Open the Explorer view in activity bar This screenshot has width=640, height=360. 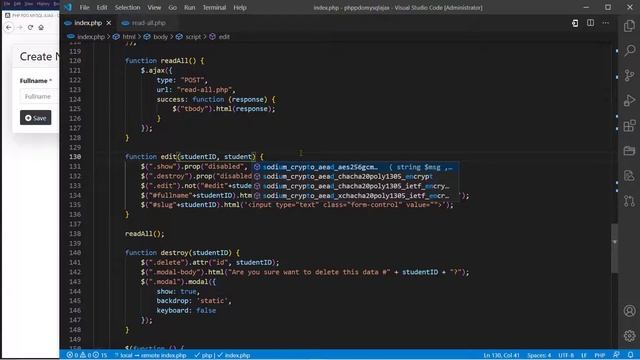click(x=629, y=26)
